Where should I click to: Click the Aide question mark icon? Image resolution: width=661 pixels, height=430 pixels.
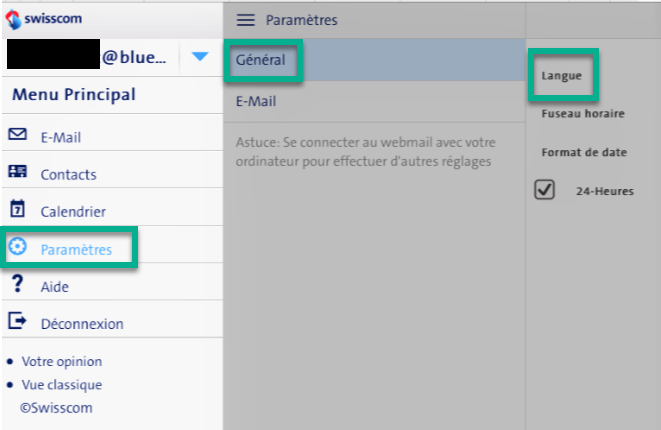tap(16, 285)
